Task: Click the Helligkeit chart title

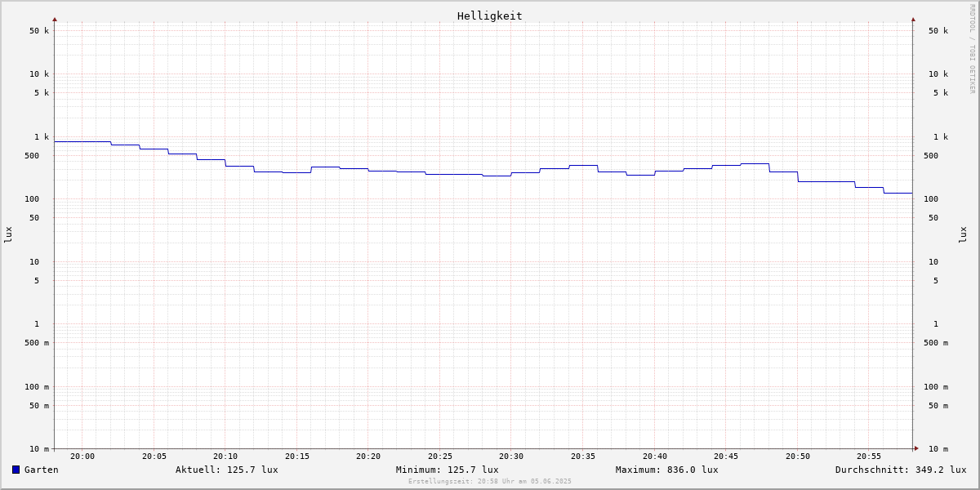Action: tap(490, 16)
